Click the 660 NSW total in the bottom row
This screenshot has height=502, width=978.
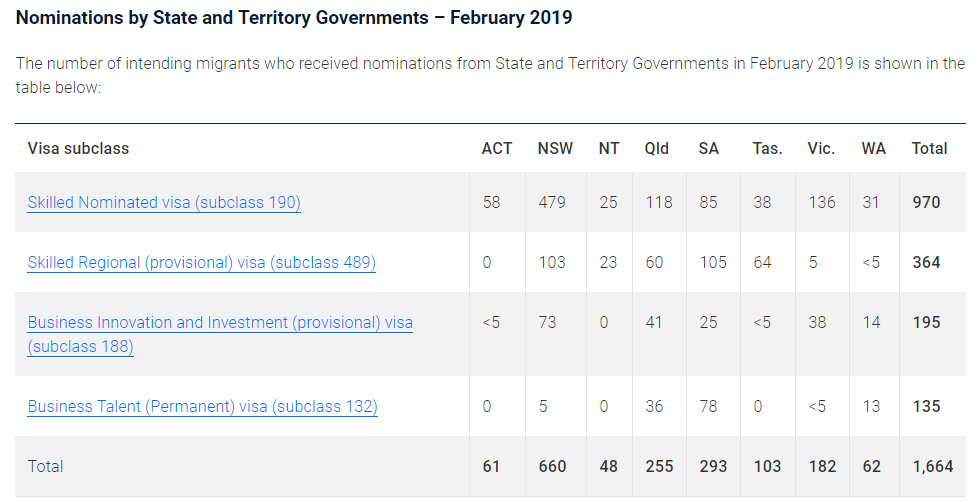click(552, 467)
